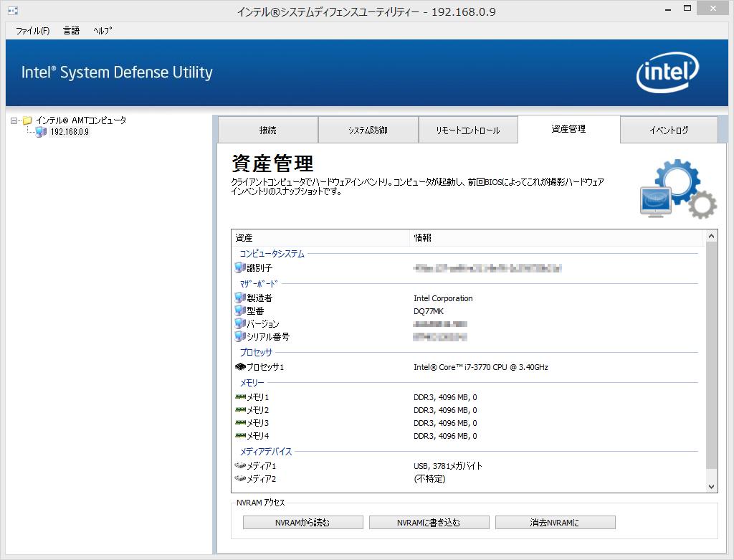Click the メモリ1 DDR3, 4096 MB value

click(445, 397)
